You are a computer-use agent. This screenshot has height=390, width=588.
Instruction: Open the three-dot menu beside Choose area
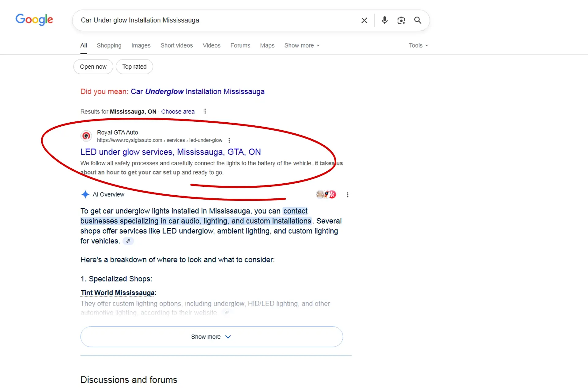coord(205,111)
